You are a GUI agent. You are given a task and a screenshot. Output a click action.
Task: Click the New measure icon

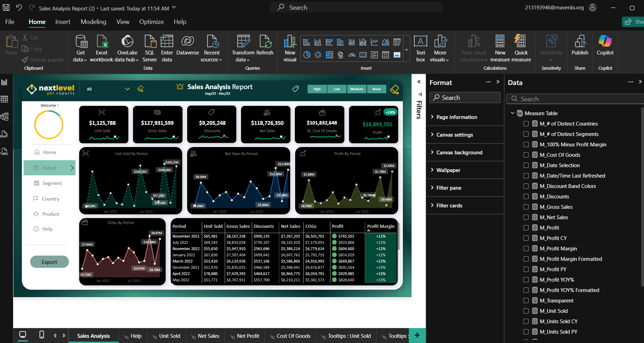500,42
